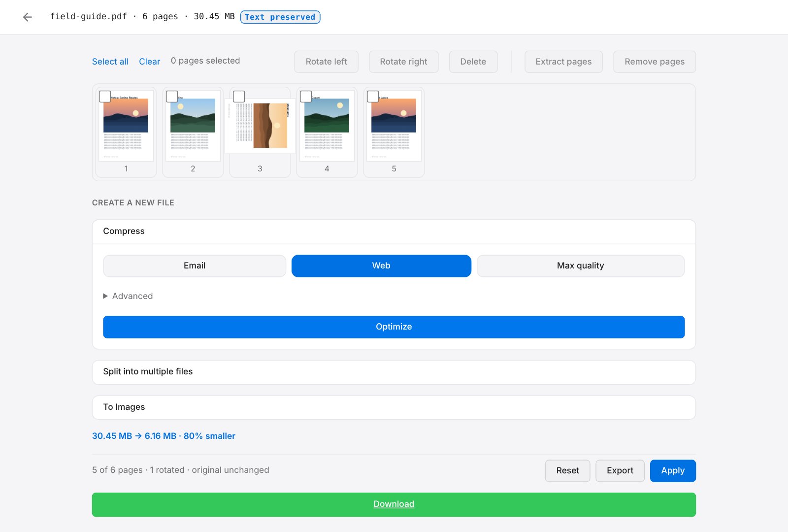
Task: Tick the checkbox on page 1
Action: tap(105, 97)
